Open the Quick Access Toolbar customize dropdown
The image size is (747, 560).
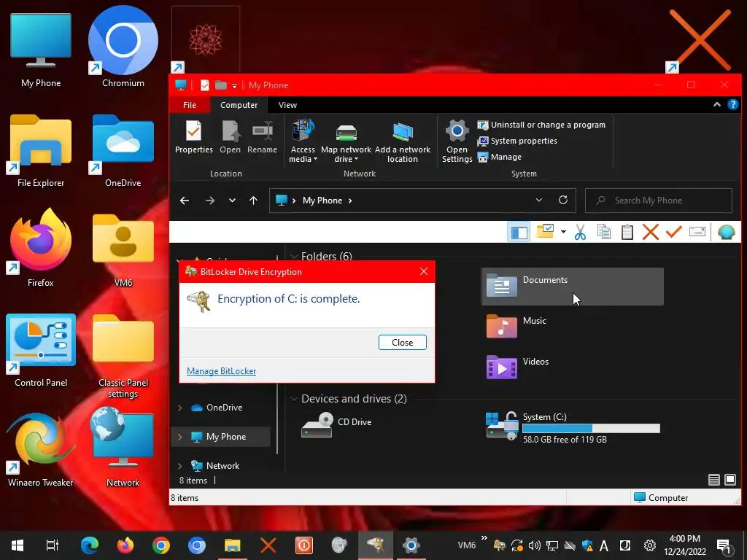(x=234, y=86)
